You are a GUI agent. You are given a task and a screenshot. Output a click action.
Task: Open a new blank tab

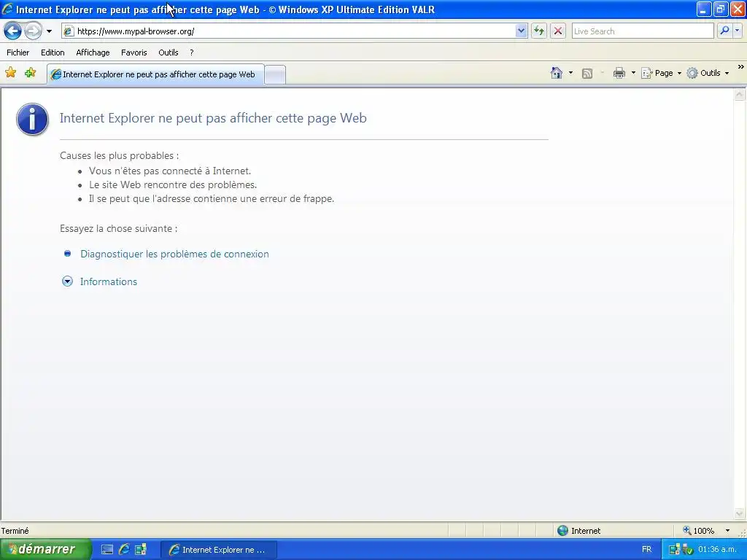[x=275, y=75]
